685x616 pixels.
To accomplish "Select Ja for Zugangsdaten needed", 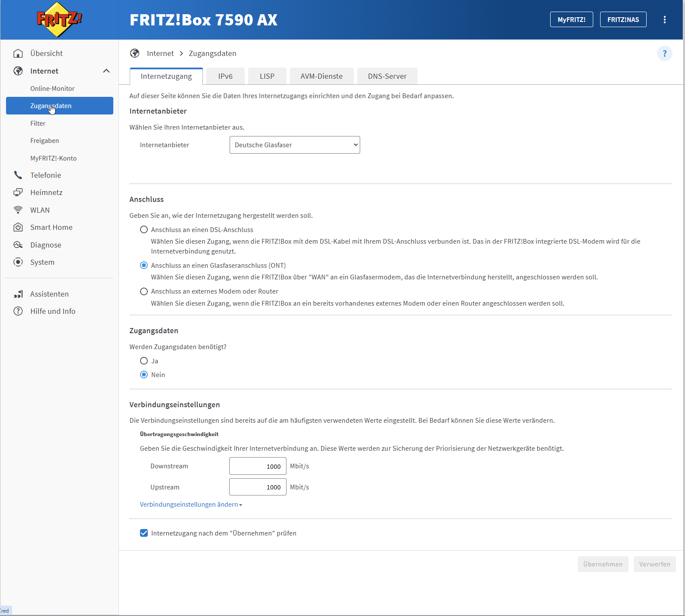I will (x=144, y=361).
